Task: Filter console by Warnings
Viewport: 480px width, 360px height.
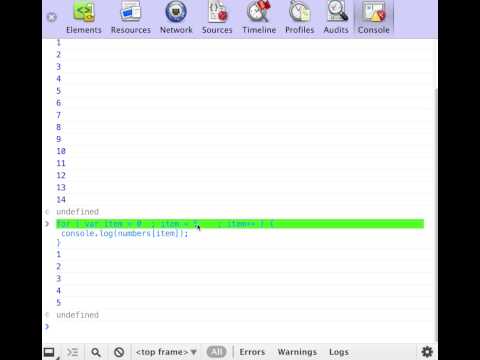Action: (x=297, y=352)
